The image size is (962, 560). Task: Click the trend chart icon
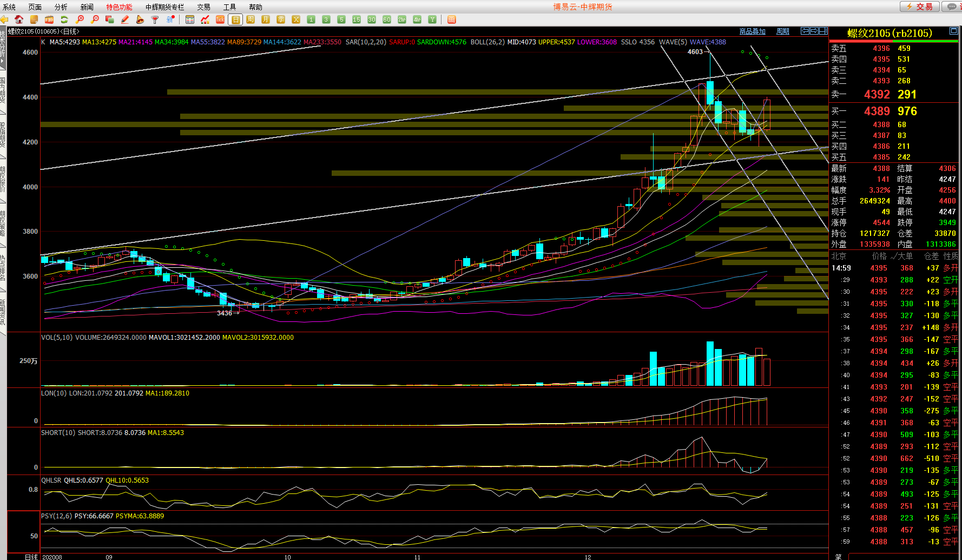[205, 19]
